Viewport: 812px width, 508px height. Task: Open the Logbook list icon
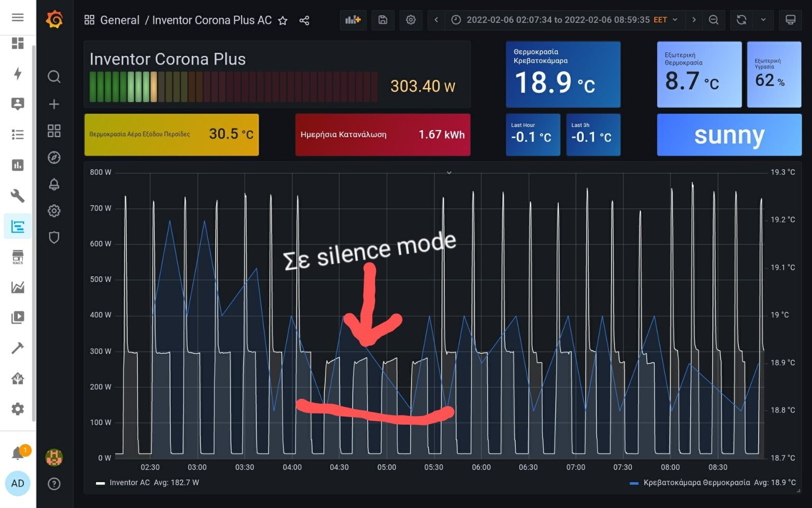(18, 135)
